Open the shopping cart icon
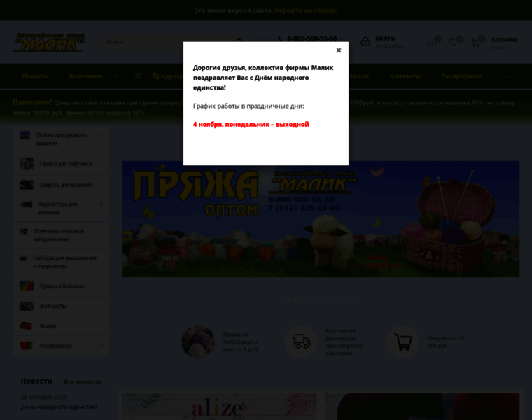Viewport: 532px width, 420px height. pyautogui.click(x=476, y=43)
